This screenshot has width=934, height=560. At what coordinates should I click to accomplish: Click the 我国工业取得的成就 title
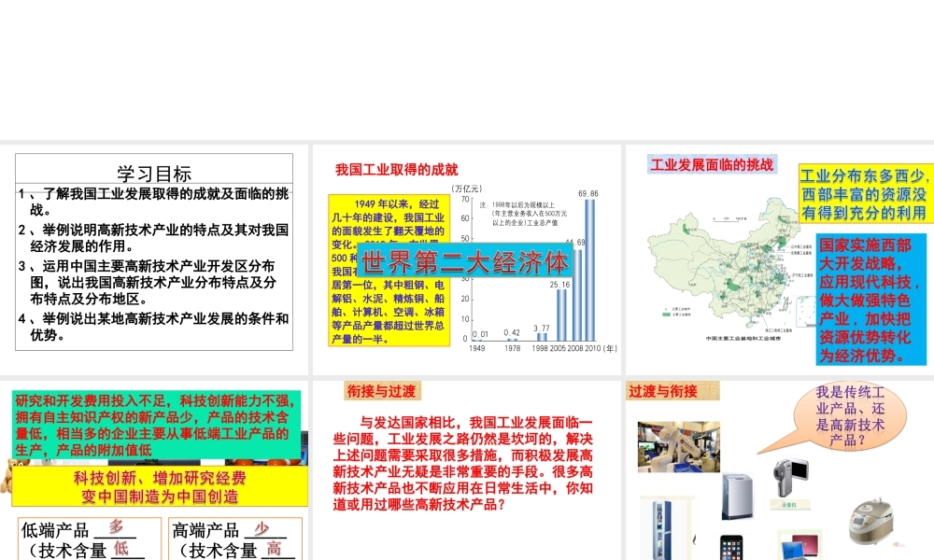[397, 170]
